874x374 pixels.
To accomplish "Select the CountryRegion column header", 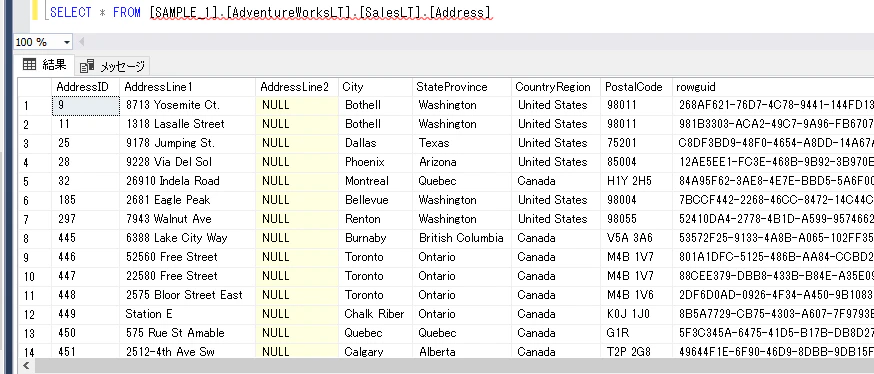I will click(x=556, y=87).
